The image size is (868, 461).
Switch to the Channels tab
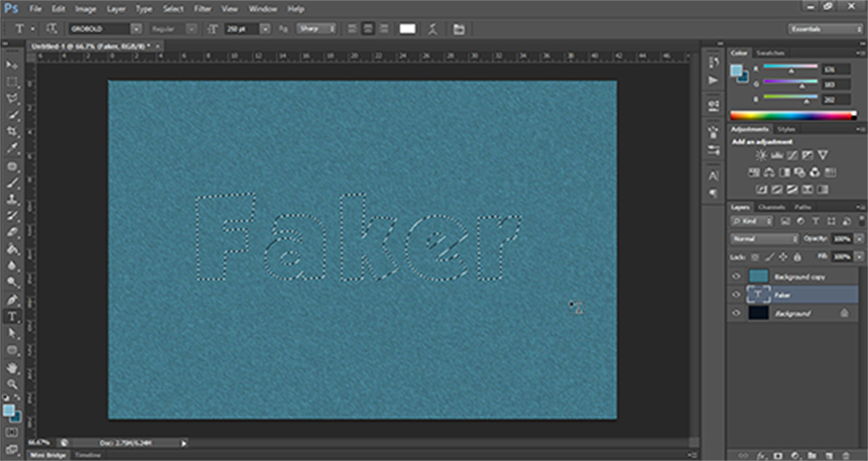(x=771, y=206)
